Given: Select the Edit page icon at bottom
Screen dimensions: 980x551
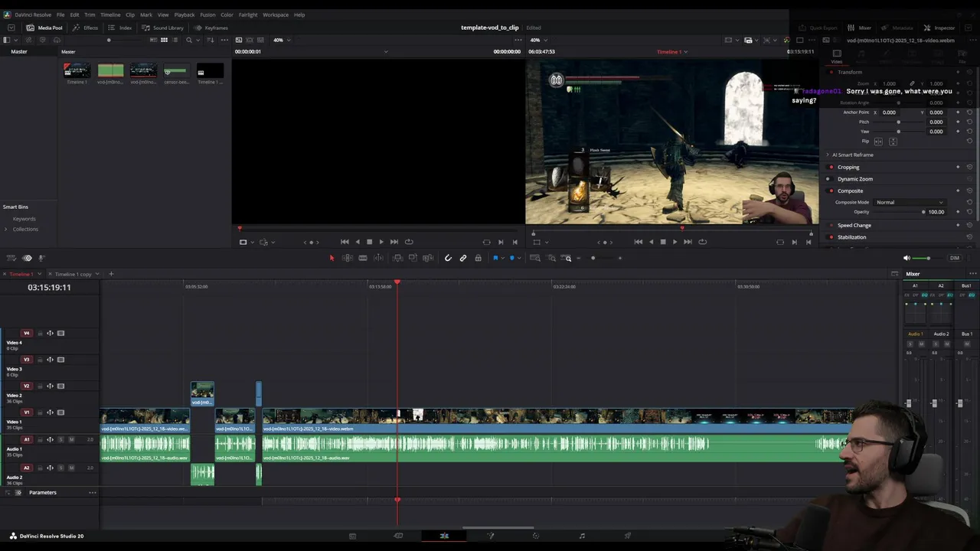Looking at the screenshot, I should pos(444,536).
